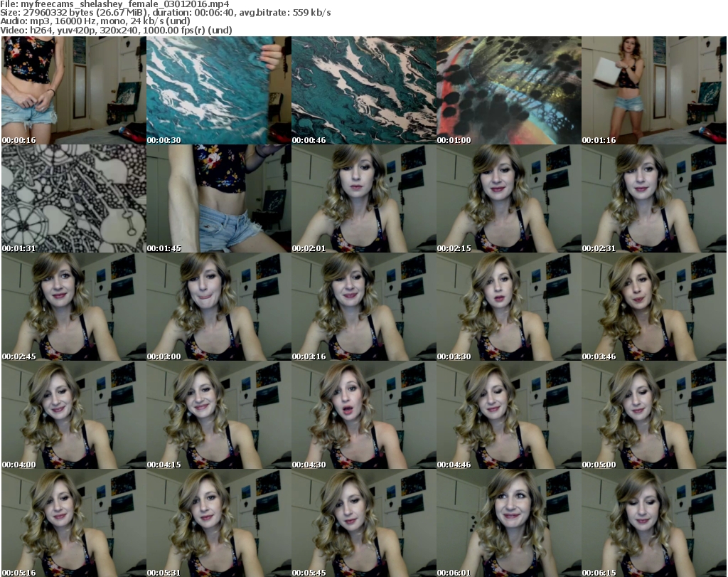Open the frame stamped 00:01:45

(x=219, y=198)
